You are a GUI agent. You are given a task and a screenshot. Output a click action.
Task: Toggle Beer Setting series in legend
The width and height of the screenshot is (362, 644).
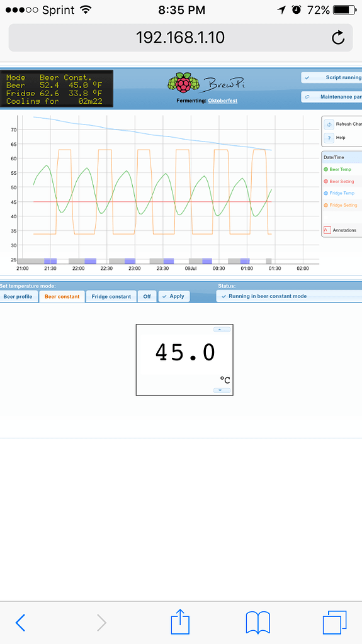341,181
